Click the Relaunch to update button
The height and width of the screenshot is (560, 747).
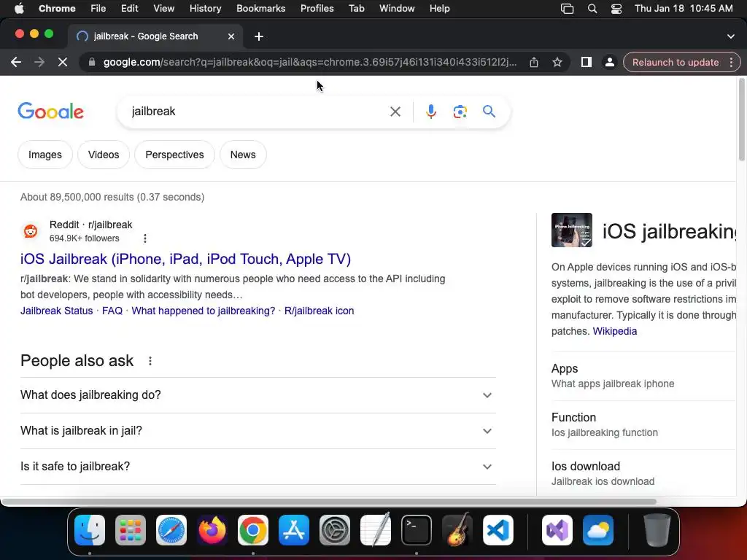click(675, 63)
